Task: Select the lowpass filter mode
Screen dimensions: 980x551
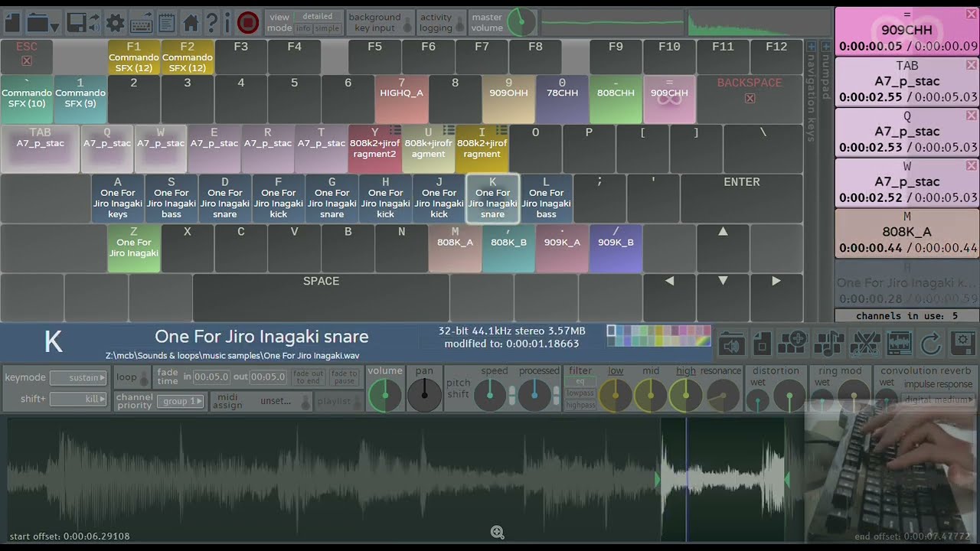Action: (x=580, y=393)
